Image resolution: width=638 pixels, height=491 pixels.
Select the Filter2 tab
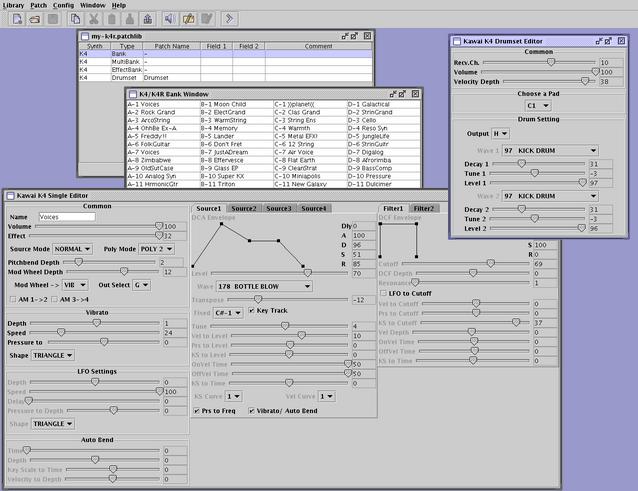tap(424, 208)
